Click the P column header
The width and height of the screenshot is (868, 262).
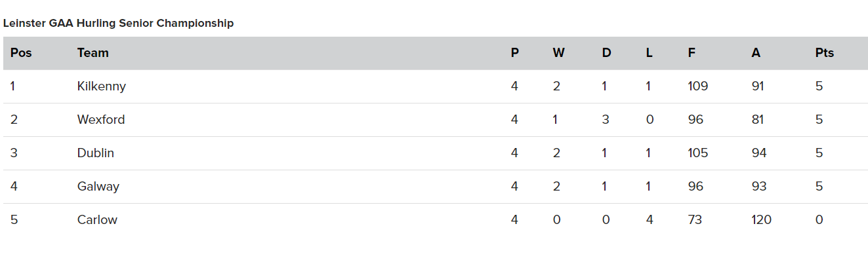click(514, 53)
